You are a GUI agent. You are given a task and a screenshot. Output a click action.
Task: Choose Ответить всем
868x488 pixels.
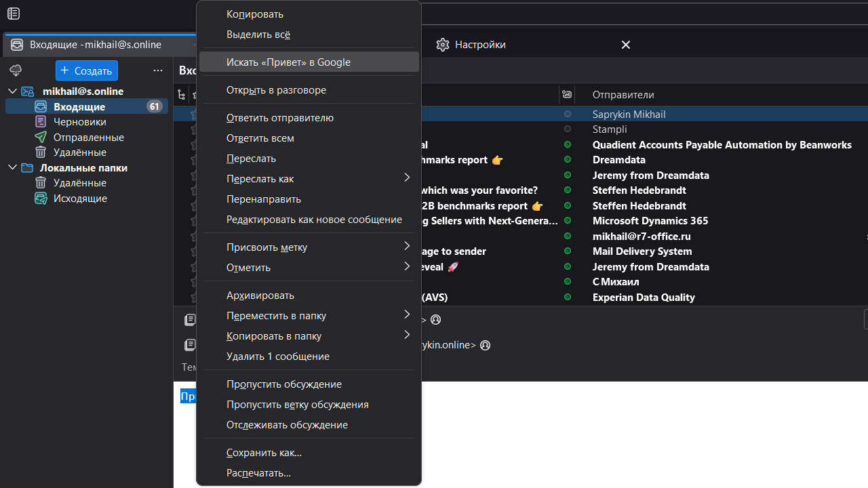click(309, 138)
